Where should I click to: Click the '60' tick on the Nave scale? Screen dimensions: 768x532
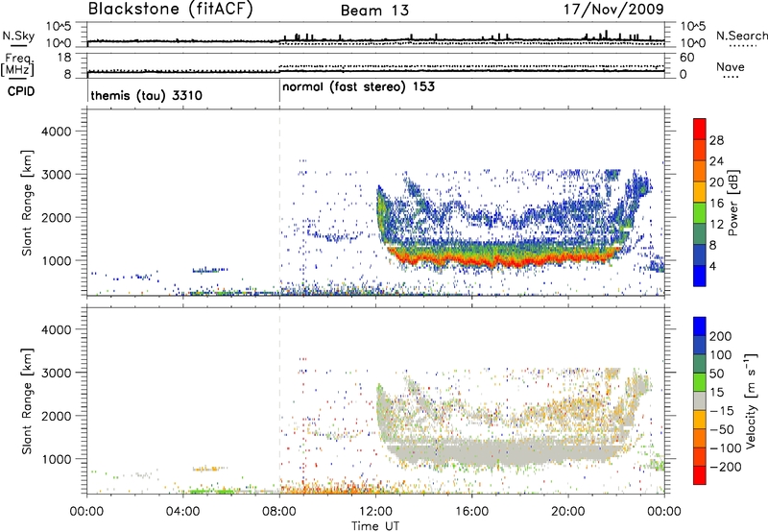click(x=687, y=58)
